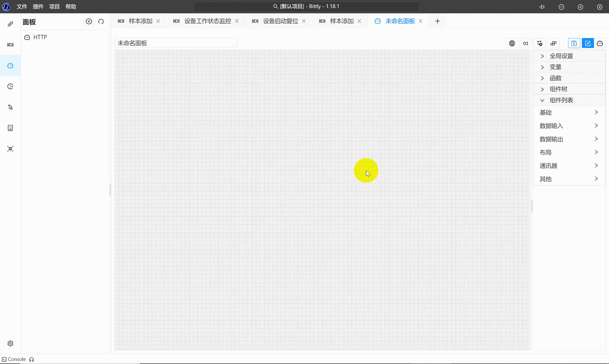Open the history clock sidebar icon
The image size is (609, 364).
[x=10, y=86]
